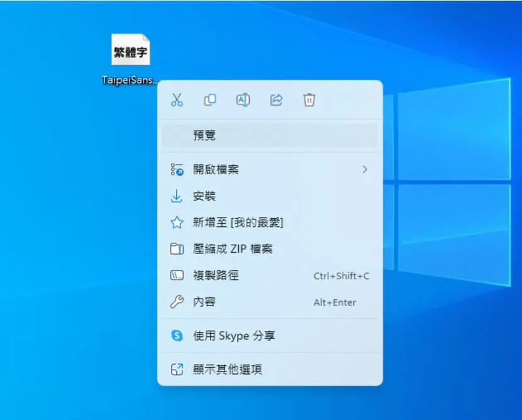
Task: Select the TaipeiSans font file on desktop
Action: coord(130,59)
